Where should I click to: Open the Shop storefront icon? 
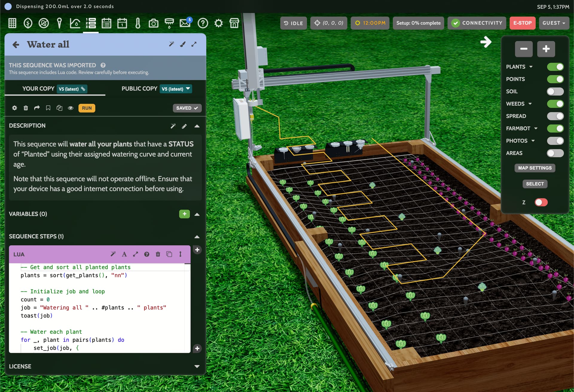click(x=234, y=23)
